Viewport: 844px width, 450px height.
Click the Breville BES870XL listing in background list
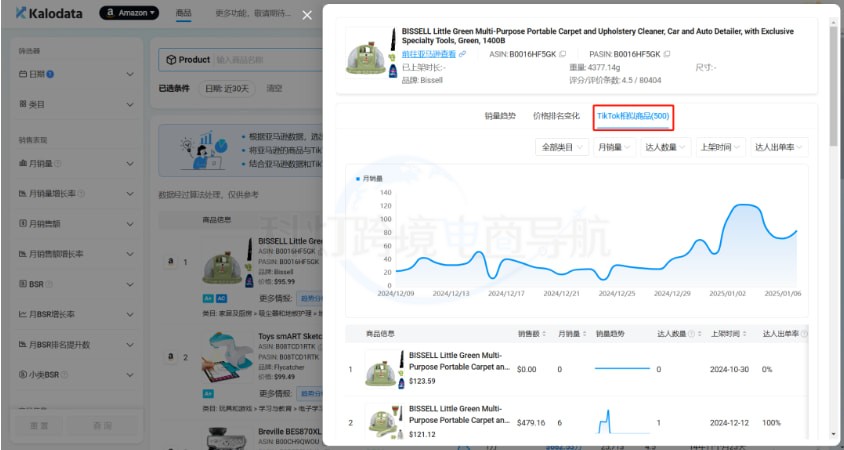tap(290, 432)
